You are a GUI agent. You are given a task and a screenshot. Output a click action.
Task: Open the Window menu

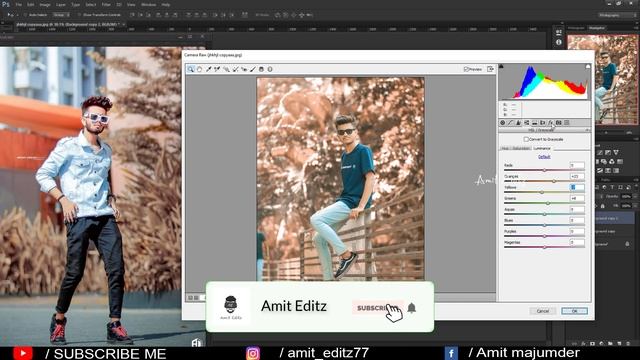pyautogui.click(x=148, y=4)
